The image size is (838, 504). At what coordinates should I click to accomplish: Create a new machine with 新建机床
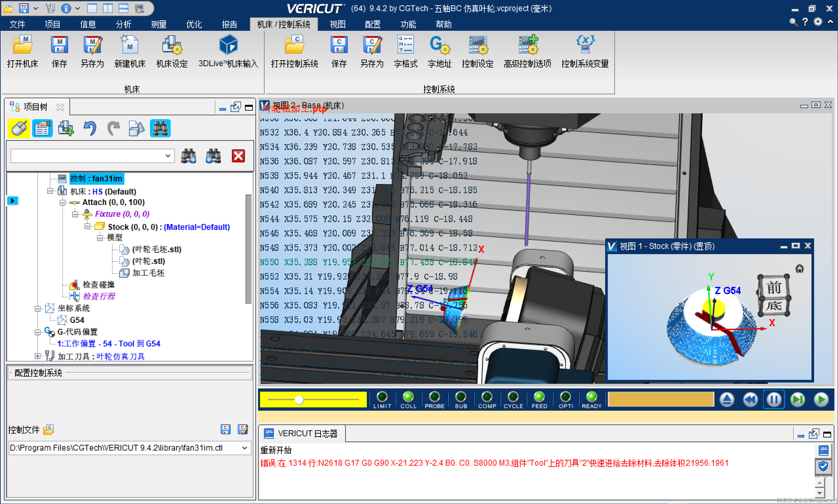coord(130,51)
